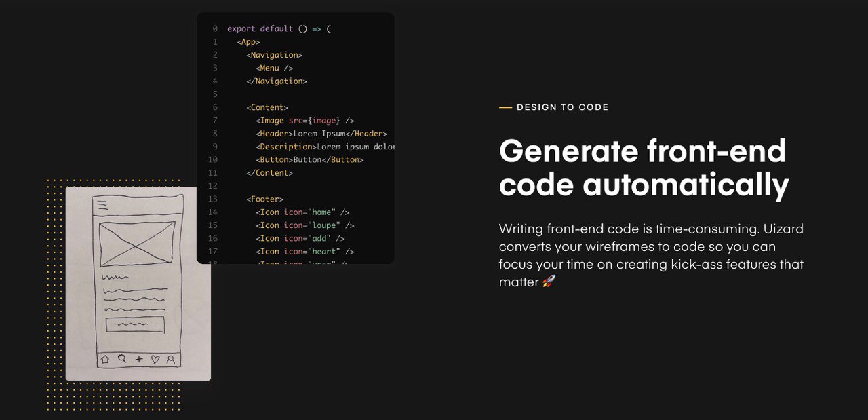
Task: Click the Icon icon="add" code line
Action: [x=300, y=238]
